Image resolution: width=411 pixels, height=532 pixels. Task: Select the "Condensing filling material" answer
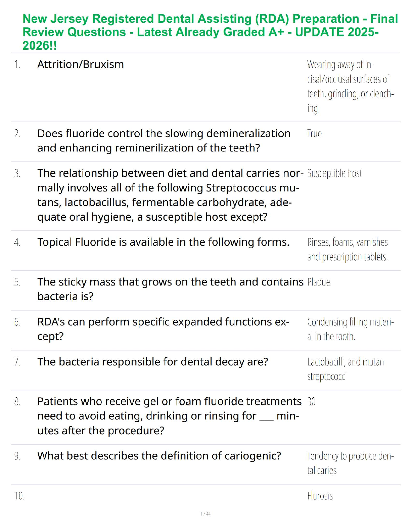pos(350,329)
